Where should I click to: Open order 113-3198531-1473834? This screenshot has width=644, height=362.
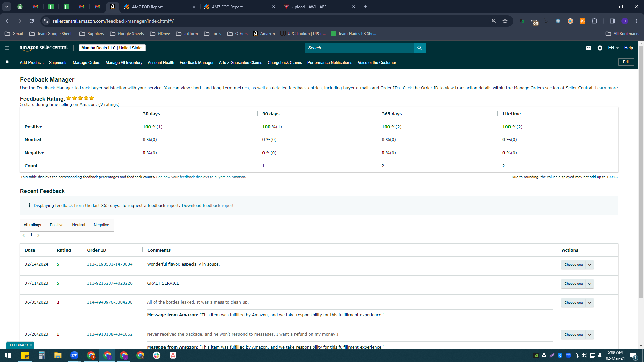tap(110, 264)
